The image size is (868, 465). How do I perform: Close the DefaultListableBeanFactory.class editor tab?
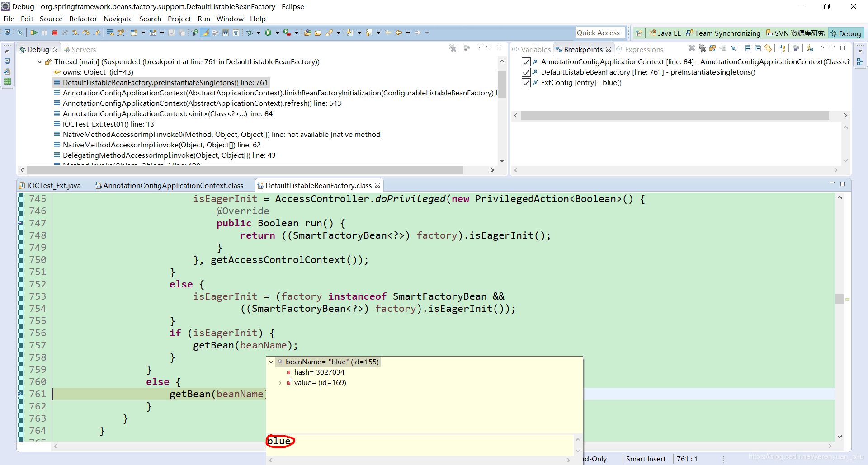pos(377,185)
